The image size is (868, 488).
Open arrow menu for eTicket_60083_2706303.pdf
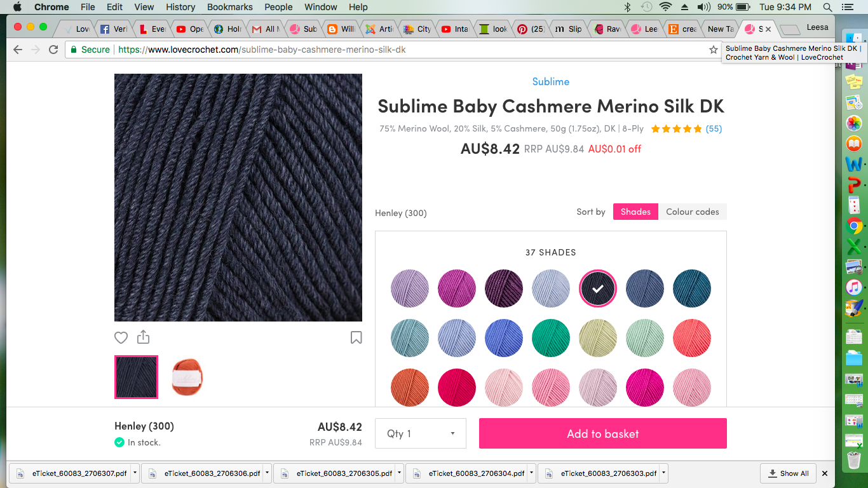click(x=664, y=473)
